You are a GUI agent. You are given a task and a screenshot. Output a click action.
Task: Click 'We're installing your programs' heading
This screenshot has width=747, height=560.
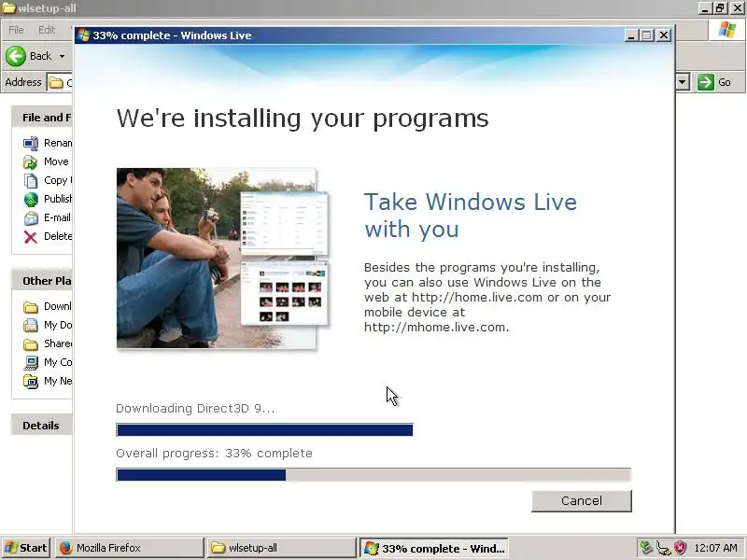pos(303,119)
